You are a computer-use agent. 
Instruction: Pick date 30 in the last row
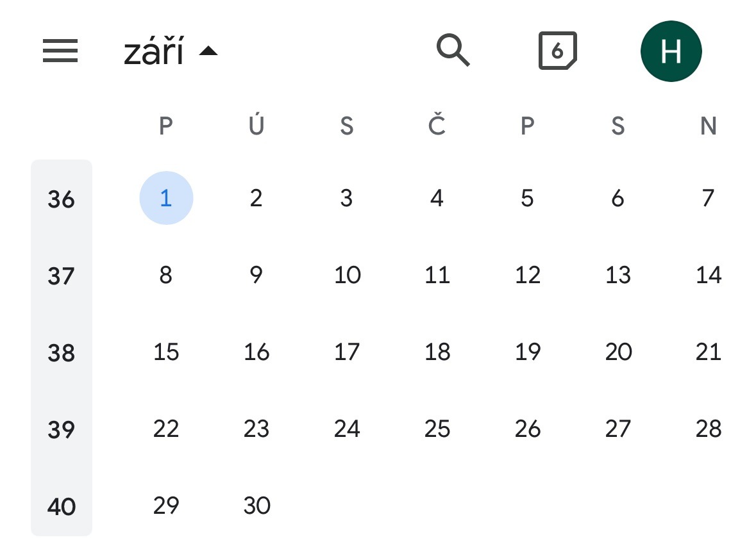(256, 506)
